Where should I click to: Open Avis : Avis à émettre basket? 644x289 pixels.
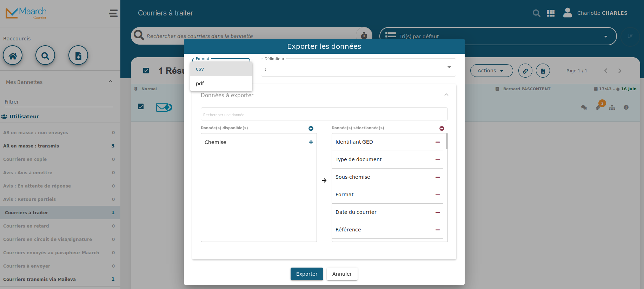(60, 172)
